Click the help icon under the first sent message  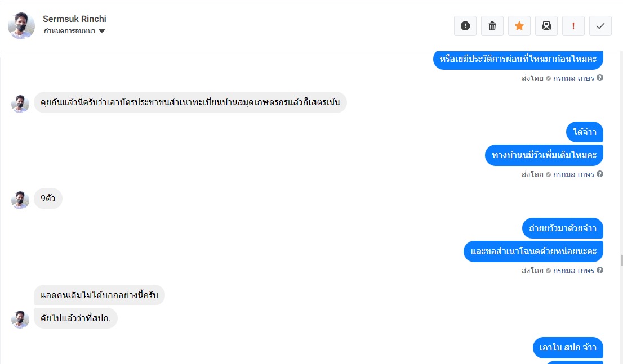(x=600, y=78)
